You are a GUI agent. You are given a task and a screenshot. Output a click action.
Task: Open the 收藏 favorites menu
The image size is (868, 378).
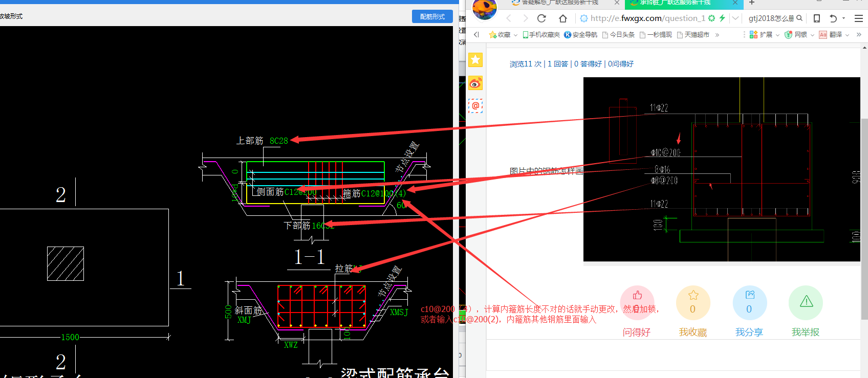[x=500, y=35]
